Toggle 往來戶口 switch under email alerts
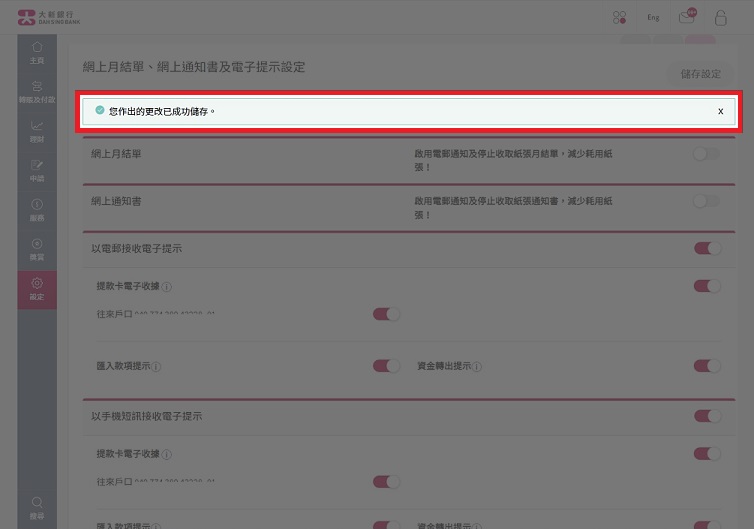This screenshot has height=529, width=754. pos(386,315)
